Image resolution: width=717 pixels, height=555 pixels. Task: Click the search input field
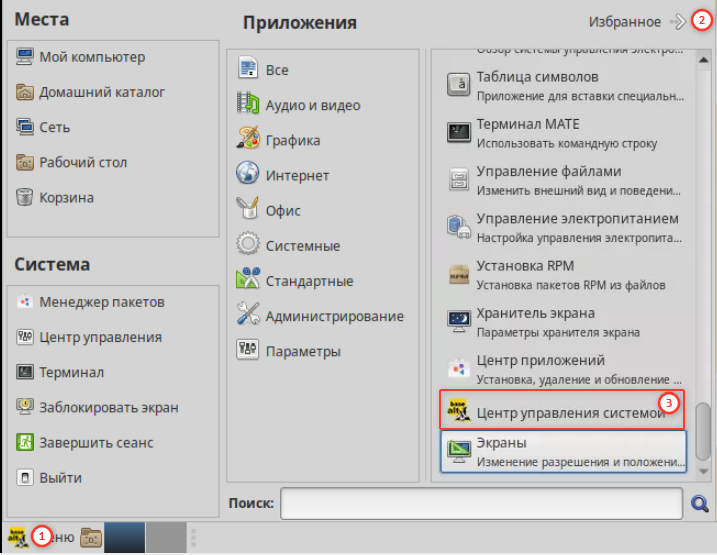coord(482,503)
